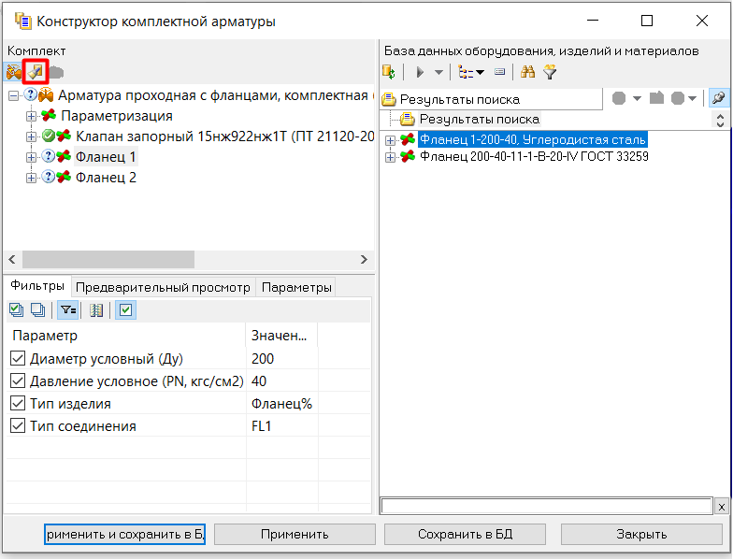Expand the Параметризация node
Image resolution: width=733 pixels, height=560 pixels.
(x=31, y=116)
